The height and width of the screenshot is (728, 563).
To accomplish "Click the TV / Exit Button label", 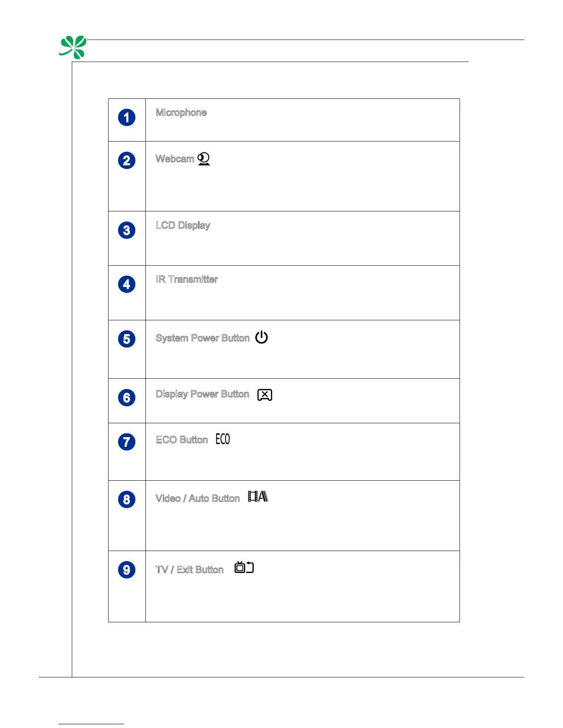I will pos(190,570).
